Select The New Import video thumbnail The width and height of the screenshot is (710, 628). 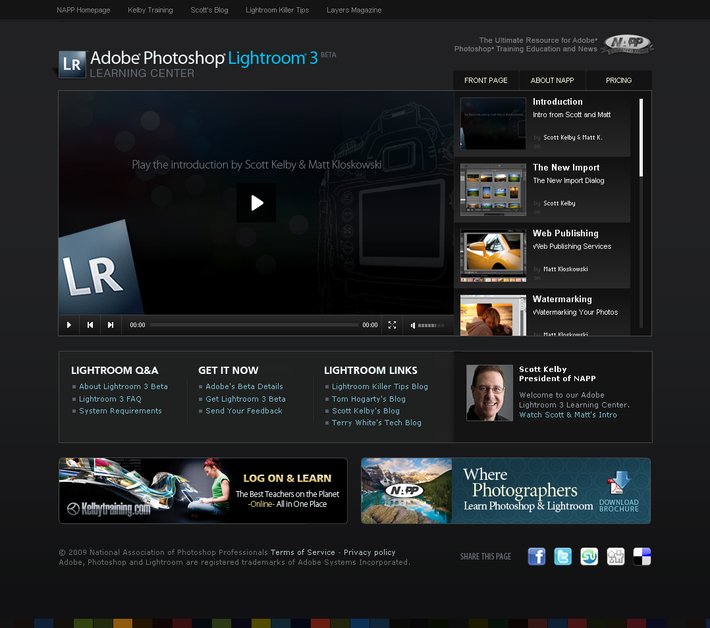tap(493, 189)
